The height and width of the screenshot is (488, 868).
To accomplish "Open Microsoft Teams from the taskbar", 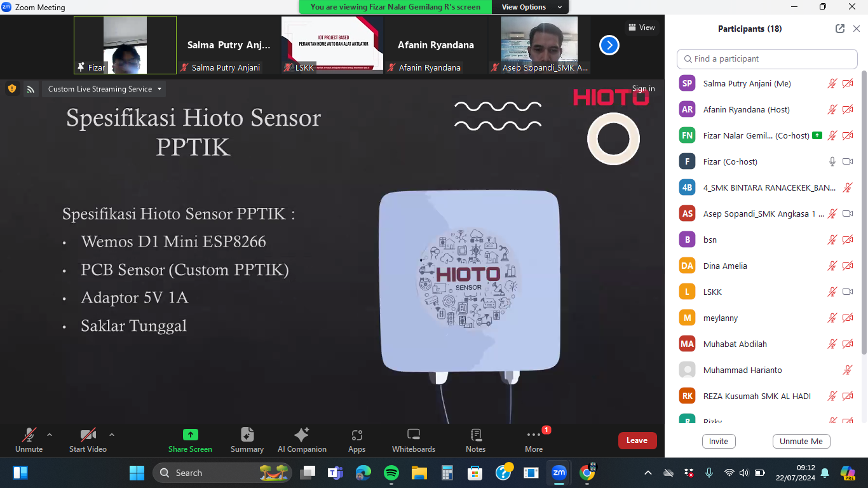I will click(335, 473).
